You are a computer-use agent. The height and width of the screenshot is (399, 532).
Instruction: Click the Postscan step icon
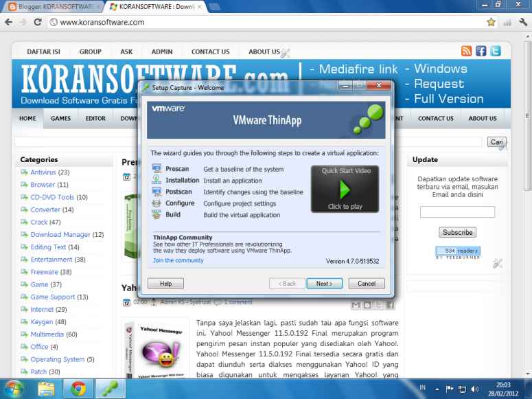point(157,192)
